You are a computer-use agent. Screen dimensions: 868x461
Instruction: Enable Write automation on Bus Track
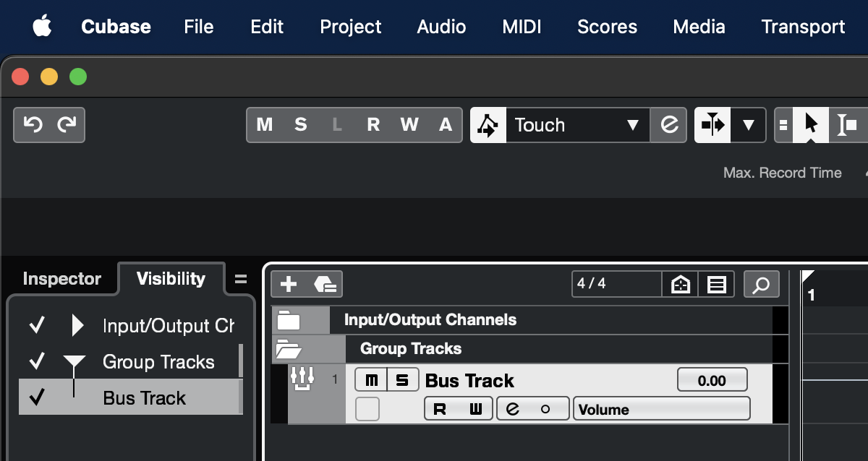point(475,409)
